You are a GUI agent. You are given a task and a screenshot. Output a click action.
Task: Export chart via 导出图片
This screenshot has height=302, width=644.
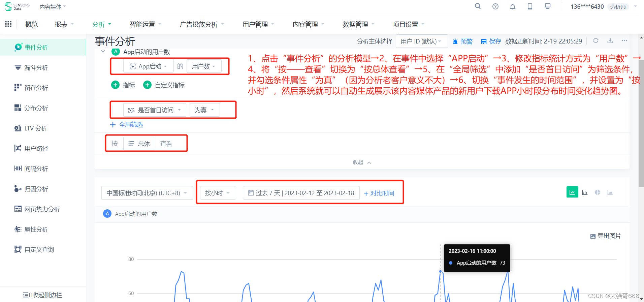point(606,236)
